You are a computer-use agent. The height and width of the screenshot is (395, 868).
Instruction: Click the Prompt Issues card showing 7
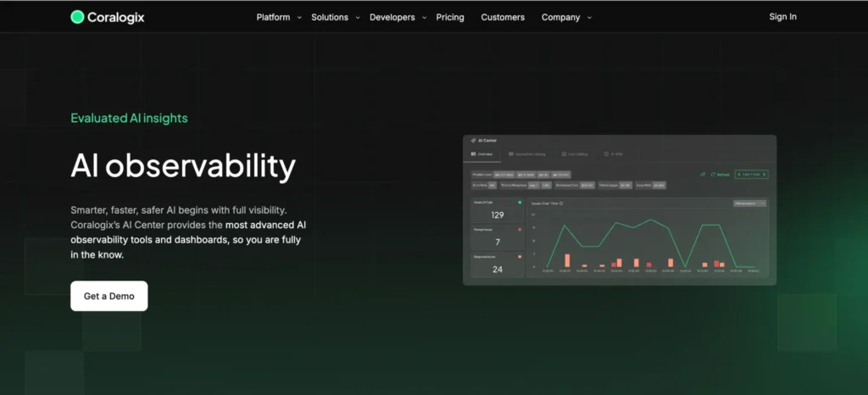[497, 238]
